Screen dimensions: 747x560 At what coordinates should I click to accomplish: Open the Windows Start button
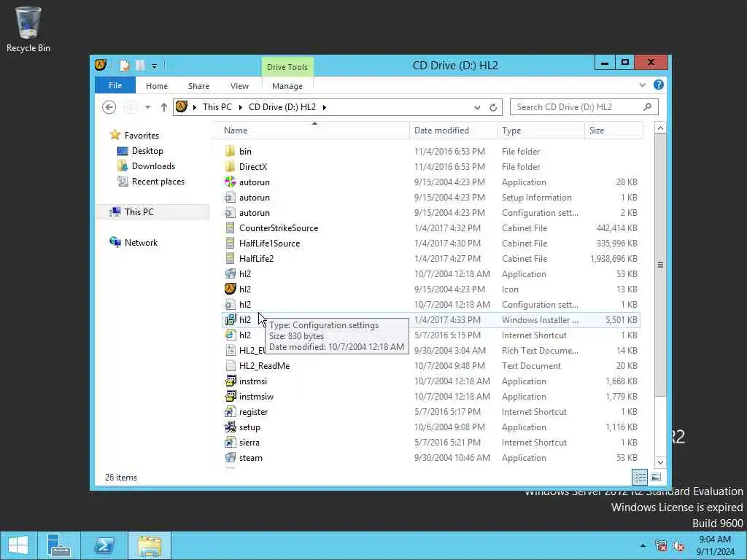[x=18, y=545]
